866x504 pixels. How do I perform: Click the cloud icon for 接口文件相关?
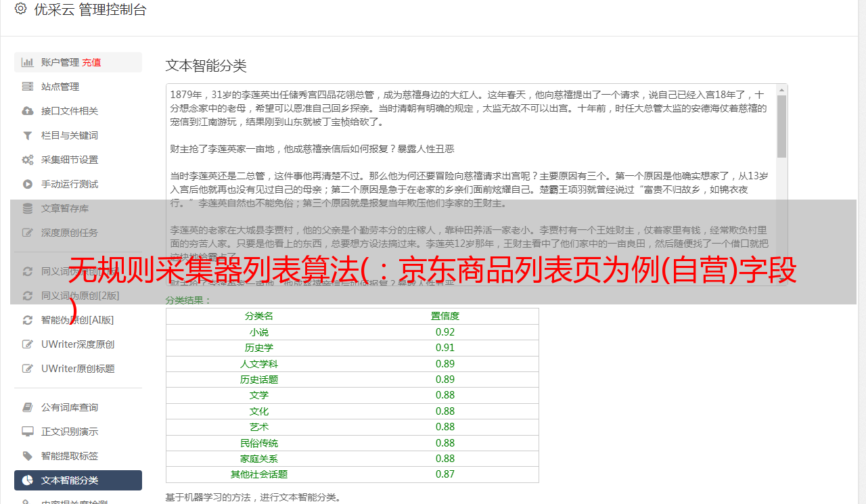(28, 111)
